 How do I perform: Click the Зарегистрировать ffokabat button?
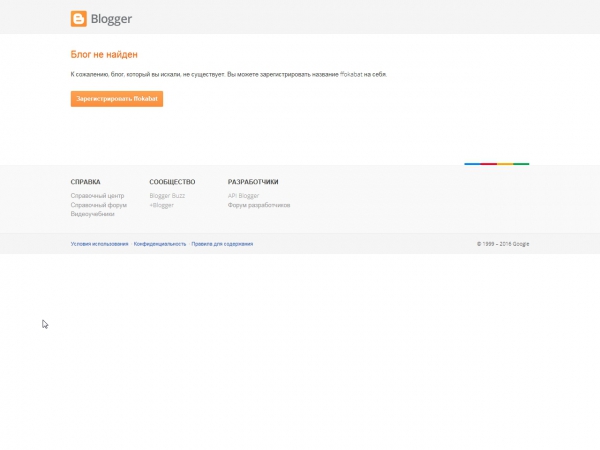[117, 99]
